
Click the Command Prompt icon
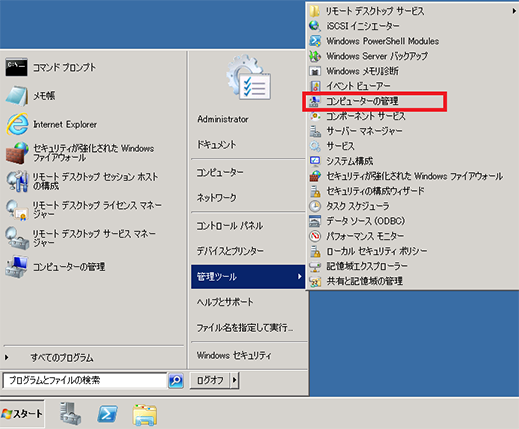[16, 67]
